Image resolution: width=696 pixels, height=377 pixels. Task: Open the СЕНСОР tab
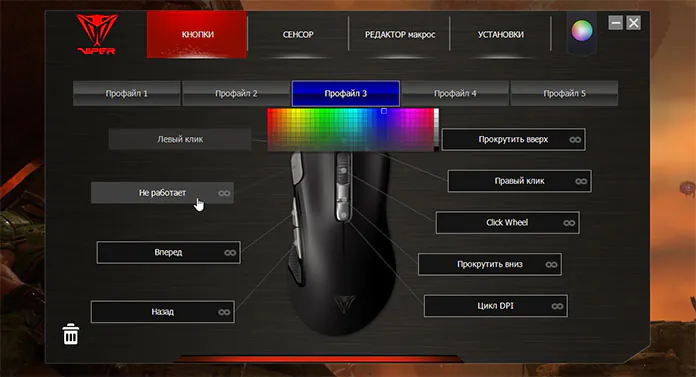coord(298,35)
